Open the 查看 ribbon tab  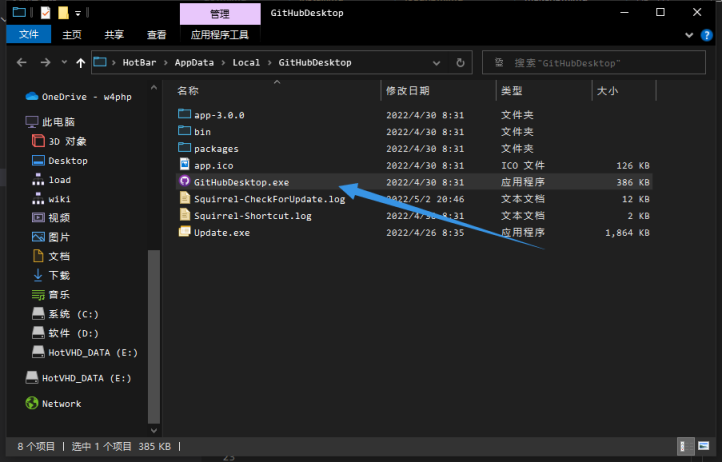tap(156, 35)
